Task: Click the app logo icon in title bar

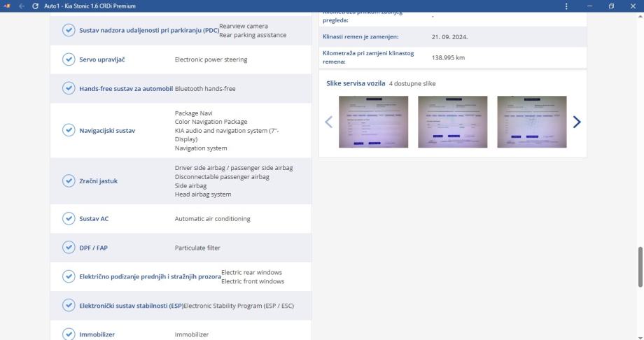Action: (x=6, y=6)
